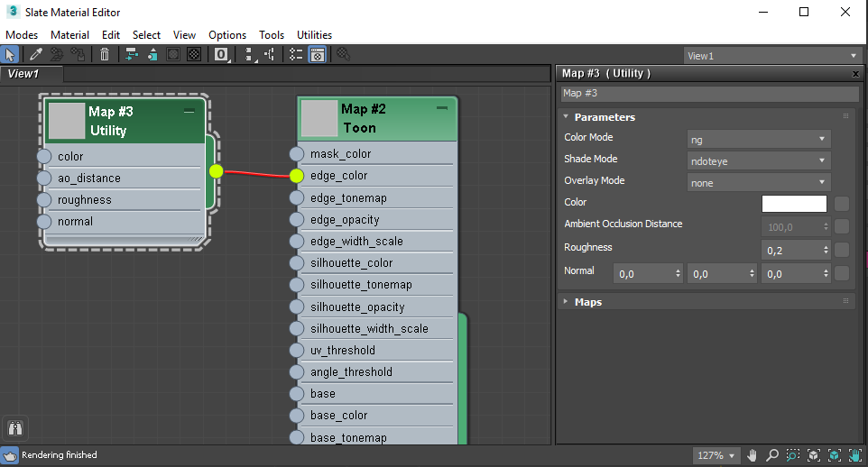Collapse the Map #3 Utility node
The height and width of the screenshot is (467, 868).
189,111
